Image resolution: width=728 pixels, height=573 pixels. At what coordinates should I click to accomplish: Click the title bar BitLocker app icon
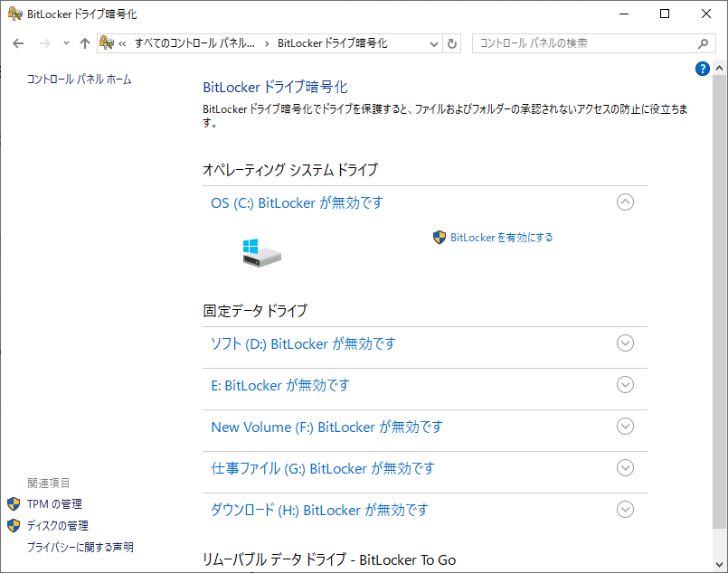click(x=14, y=14)
